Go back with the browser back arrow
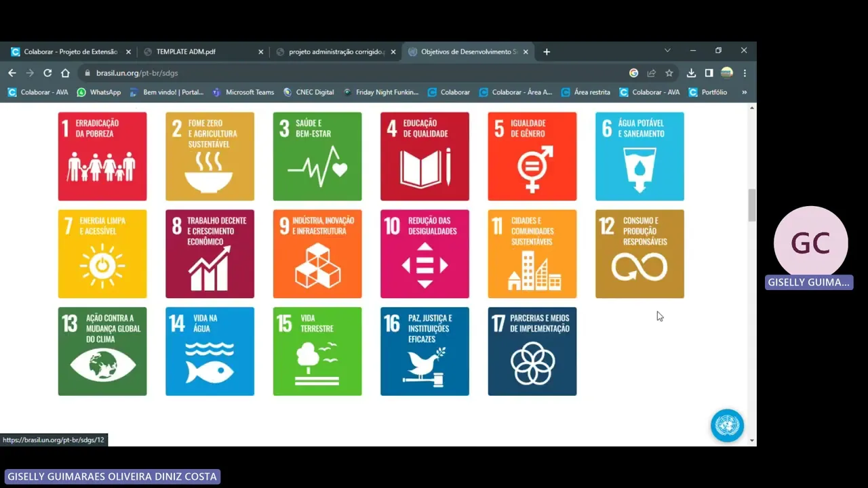This screenshot has width=868, height=488. 12,73
